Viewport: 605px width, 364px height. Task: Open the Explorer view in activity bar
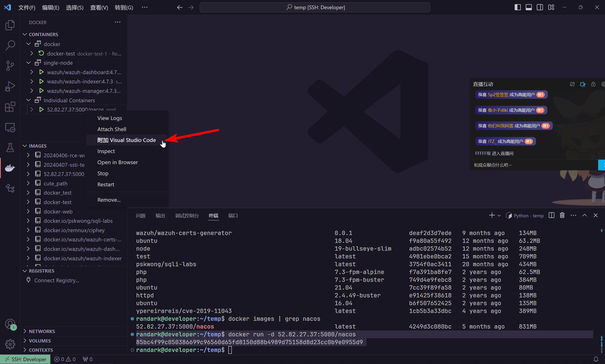(x=10, y=25)
